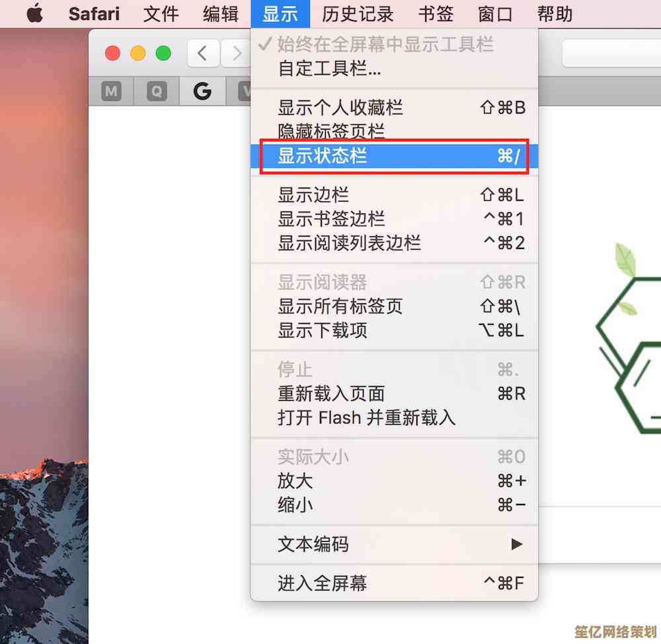Open the pinned M tab icon

111,91
